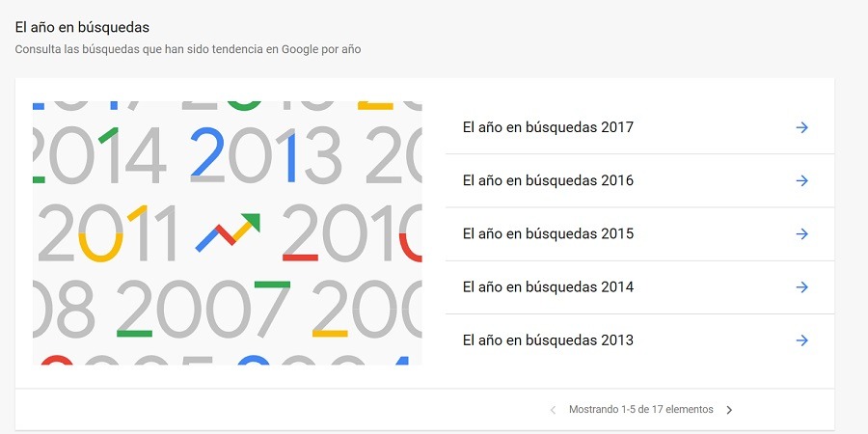Click the "Mostrando 1-5 de 17 elementos" label
This screenshot has width=868, height=434.
641,410
